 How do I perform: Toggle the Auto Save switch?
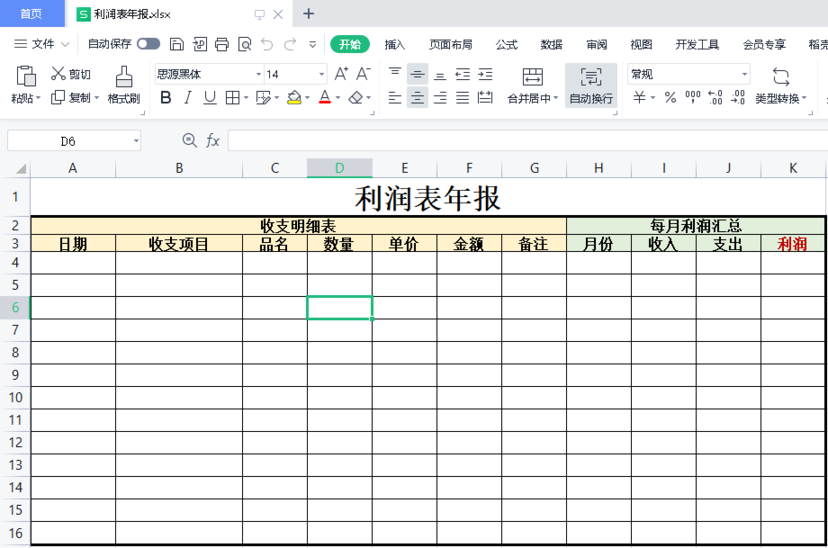pos(148,44)
